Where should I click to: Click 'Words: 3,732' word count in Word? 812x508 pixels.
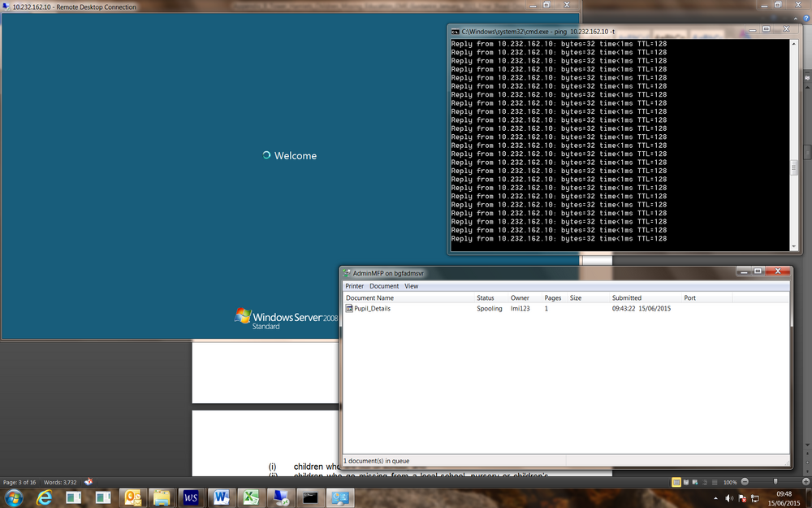click(60, 482)
